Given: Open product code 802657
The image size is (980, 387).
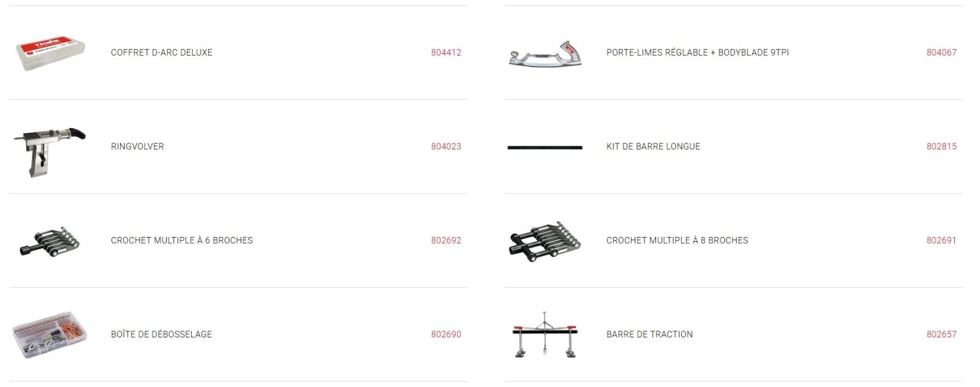Looking at the screenshot, I should pos(941,334).
